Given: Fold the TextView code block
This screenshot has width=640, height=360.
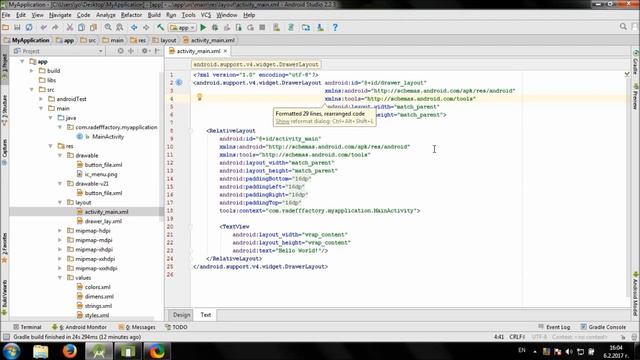Looking at the screenshot, I should 191,227.
